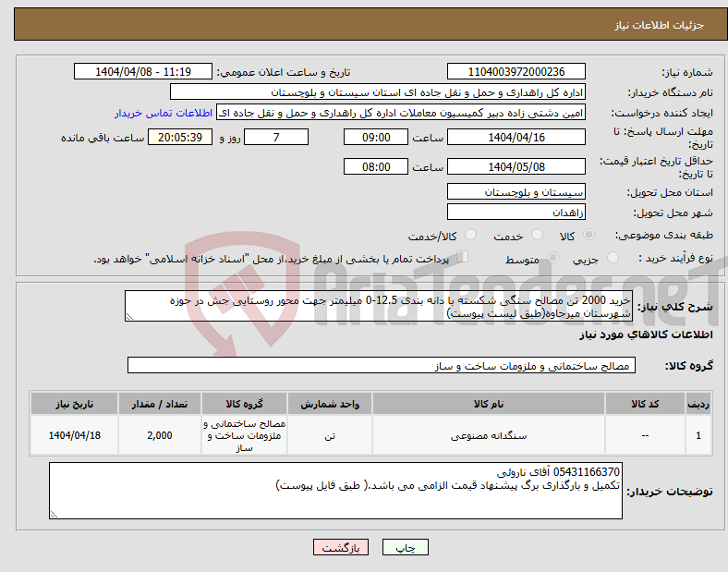Click the واحد شمارش column header
728x572 pixels.
(330, 404)
